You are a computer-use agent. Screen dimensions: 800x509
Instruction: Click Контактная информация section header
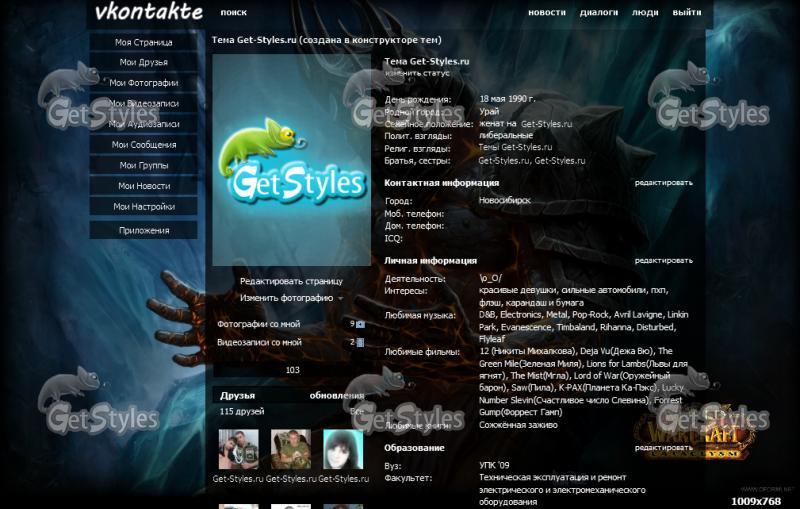point(441,183)
